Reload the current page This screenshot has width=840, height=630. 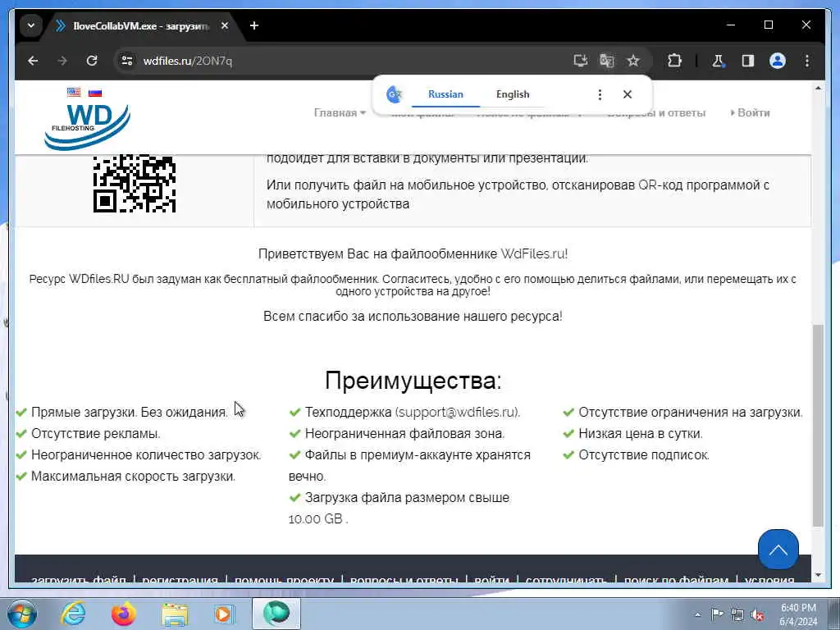click(92, 61)
